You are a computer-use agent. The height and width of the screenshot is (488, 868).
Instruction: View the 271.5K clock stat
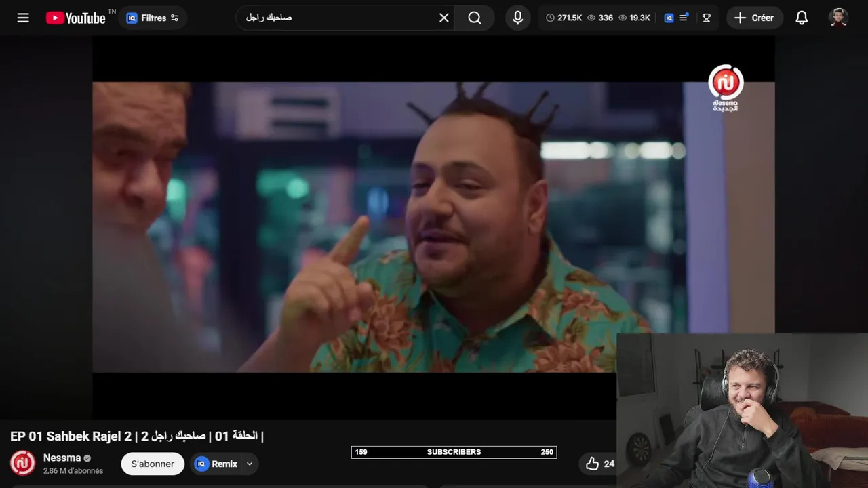tap(564, 18)
